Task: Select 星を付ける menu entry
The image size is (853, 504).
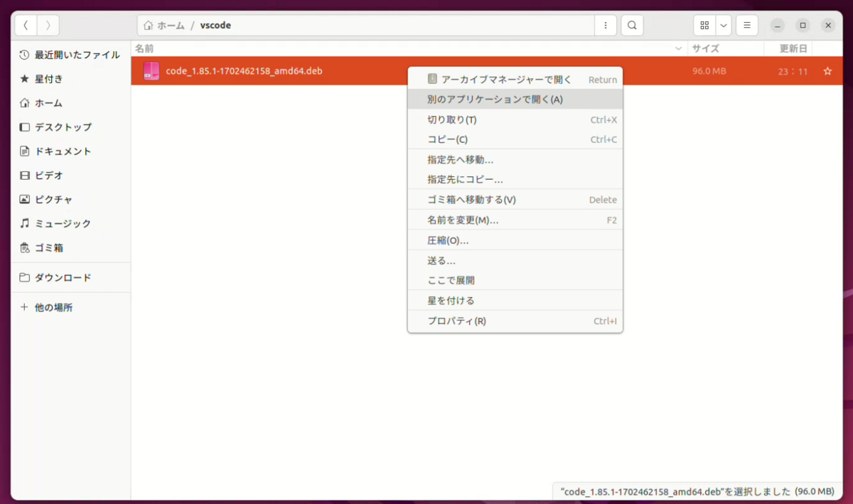Action: 515,301
